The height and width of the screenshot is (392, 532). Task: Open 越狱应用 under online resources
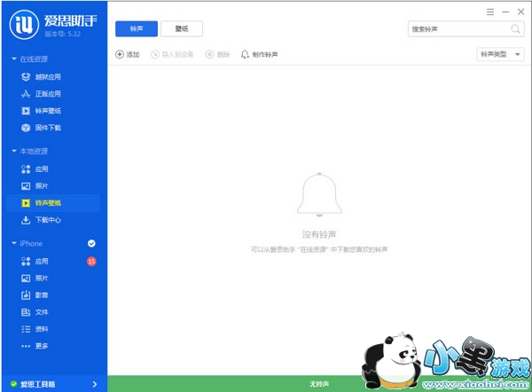(x=46, y=76)
